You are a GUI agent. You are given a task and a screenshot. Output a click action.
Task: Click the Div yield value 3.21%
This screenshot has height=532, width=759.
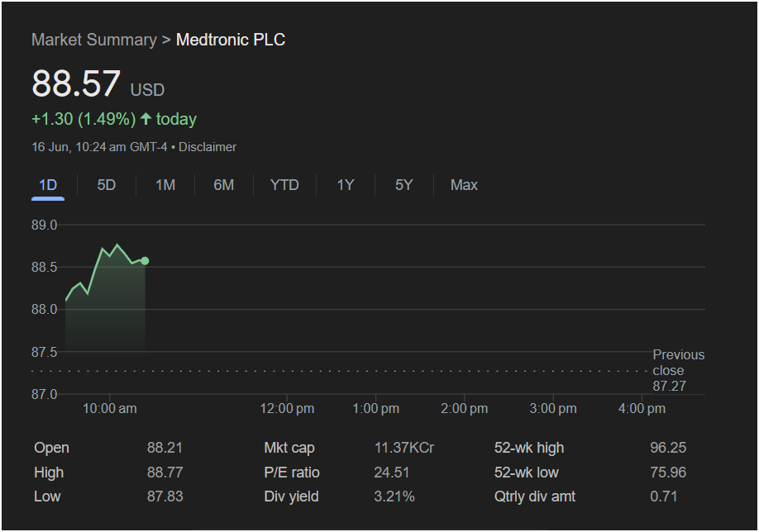[x=394, y=496]
